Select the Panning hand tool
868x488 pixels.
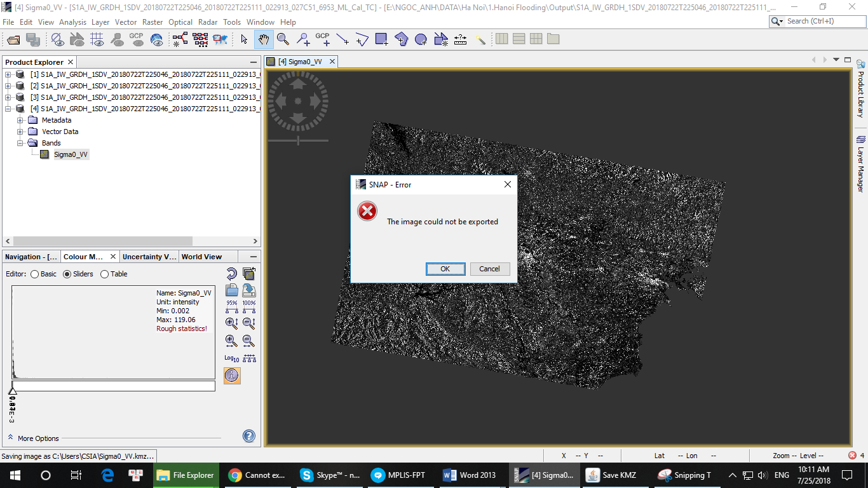tap(264, 39)
